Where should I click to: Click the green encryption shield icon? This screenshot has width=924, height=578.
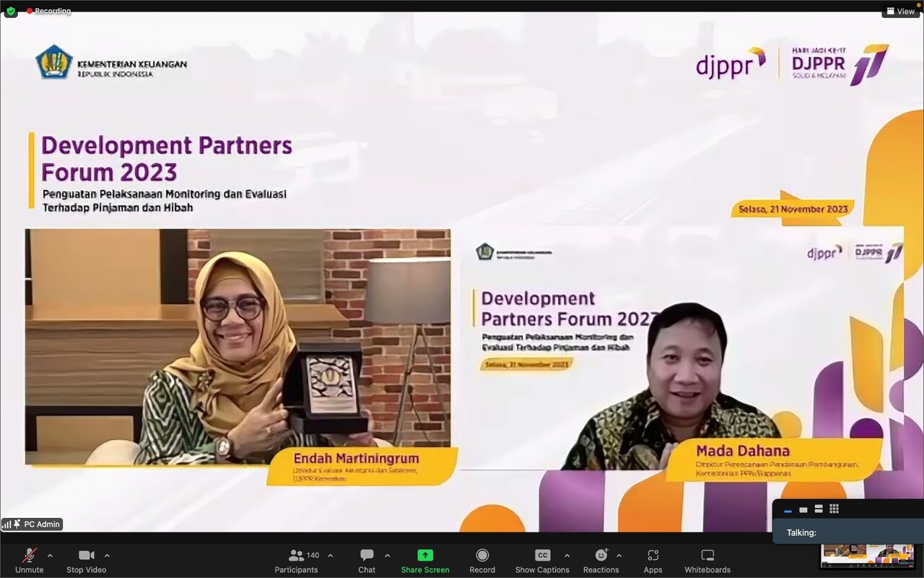coord(11,11)
